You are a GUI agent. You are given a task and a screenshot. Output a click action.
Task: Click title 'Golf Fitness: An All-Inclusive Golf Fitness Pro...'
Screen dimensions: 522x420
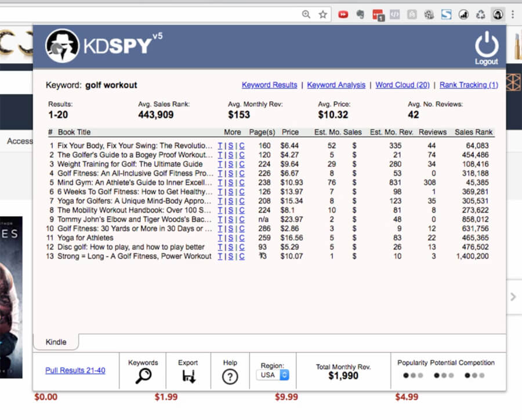coord(135,173)
